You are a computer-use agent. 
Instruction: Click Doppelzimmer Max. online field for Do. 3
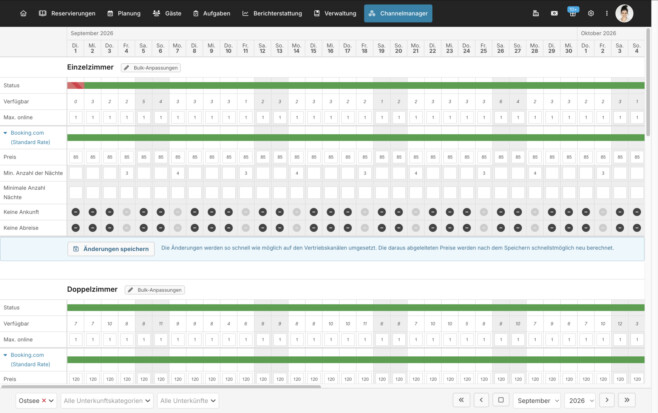pyautogui.click(x=110, y=340)
